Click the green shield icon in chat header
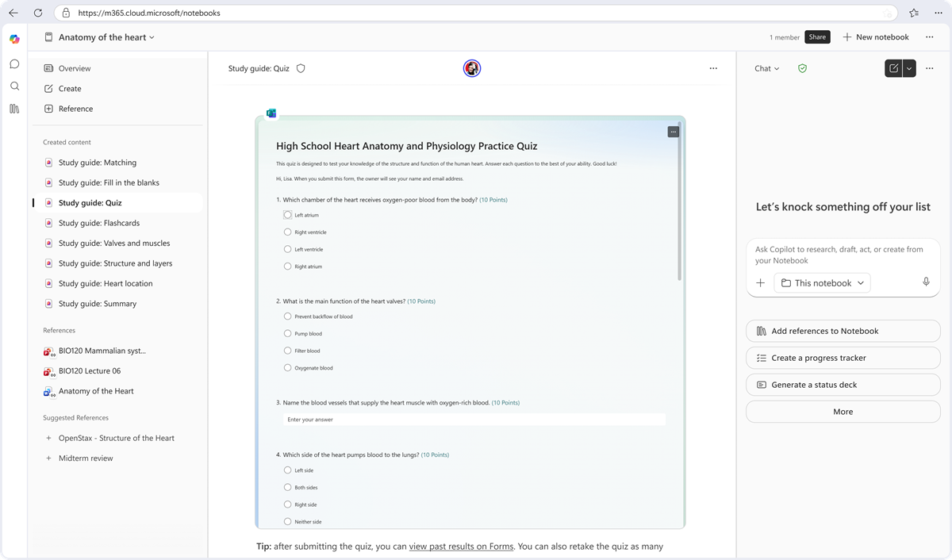This screenshot has width=952, height=560. pyautogui.click(x=802, y=68)
